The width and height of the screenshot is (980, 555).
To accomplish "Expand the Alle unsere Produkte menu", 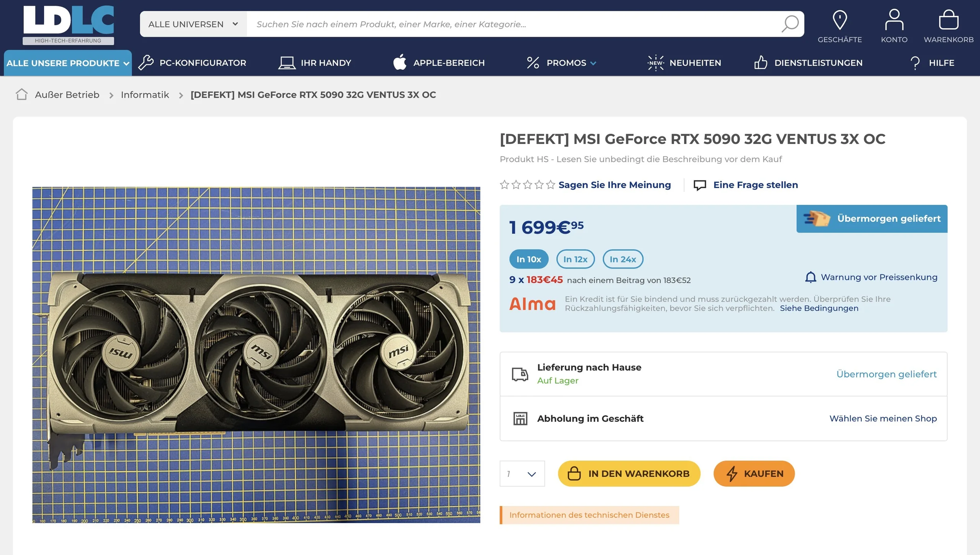I will (x=68, y=63).
